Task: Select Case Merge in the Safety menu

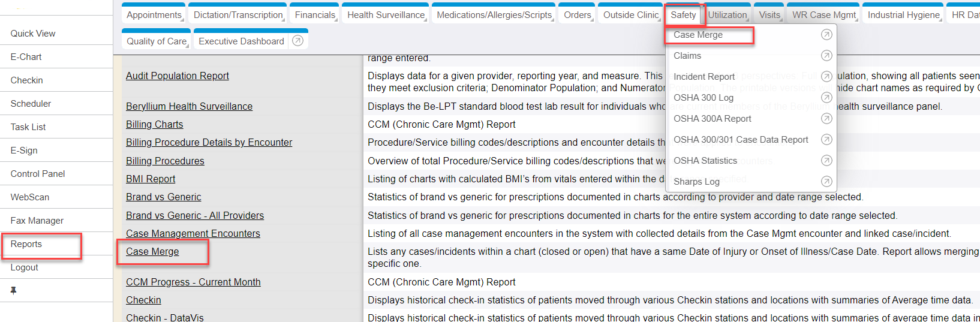Action: click(x=698, y=35)
